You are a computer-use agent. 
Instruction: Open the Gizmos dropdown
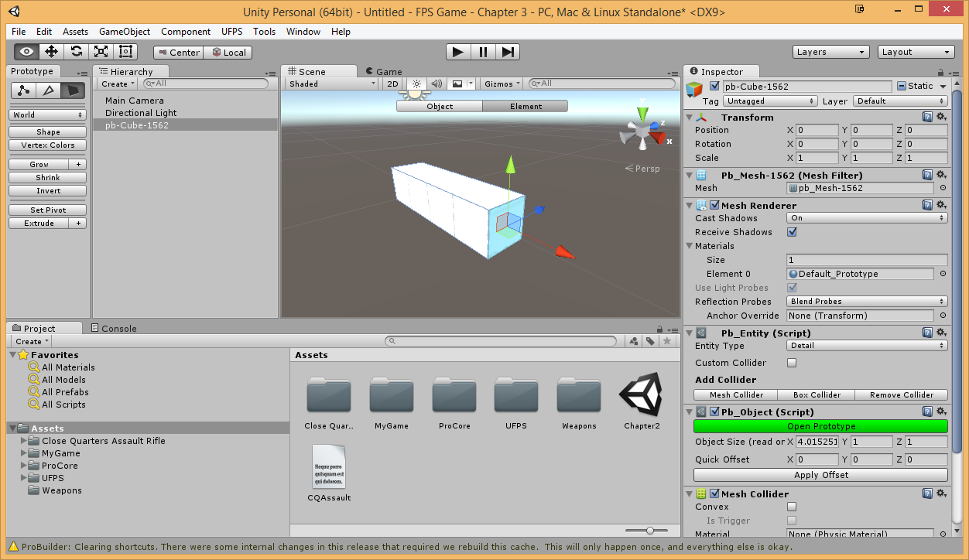click(502, 84)
